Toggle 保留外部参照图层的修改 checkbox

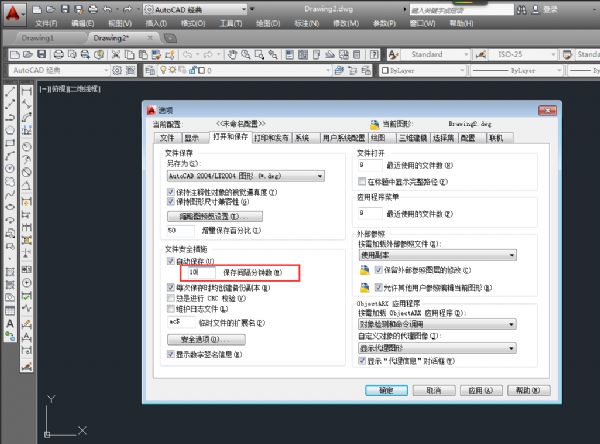[378, 270]
